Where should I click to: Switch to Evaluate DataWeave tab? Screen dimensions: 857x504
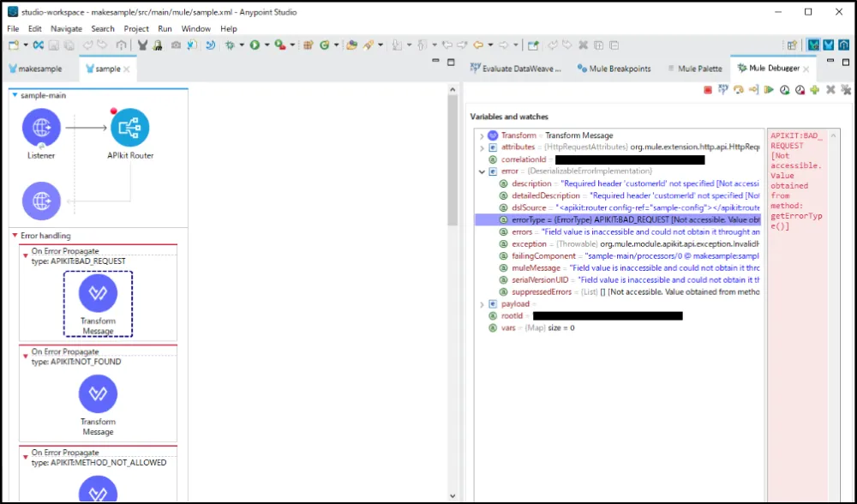(516, 69)
